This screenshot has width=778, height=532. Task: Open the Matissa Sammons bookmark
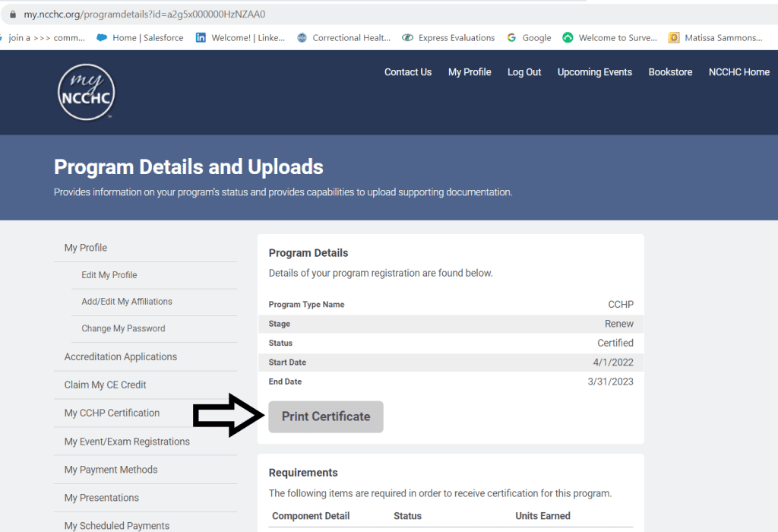click(715, 37)
